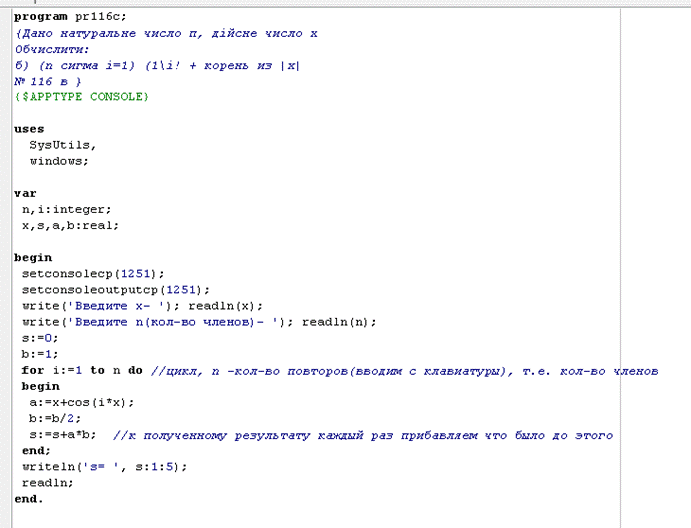Click the 'SysUtils,' line

coord(63,145)
